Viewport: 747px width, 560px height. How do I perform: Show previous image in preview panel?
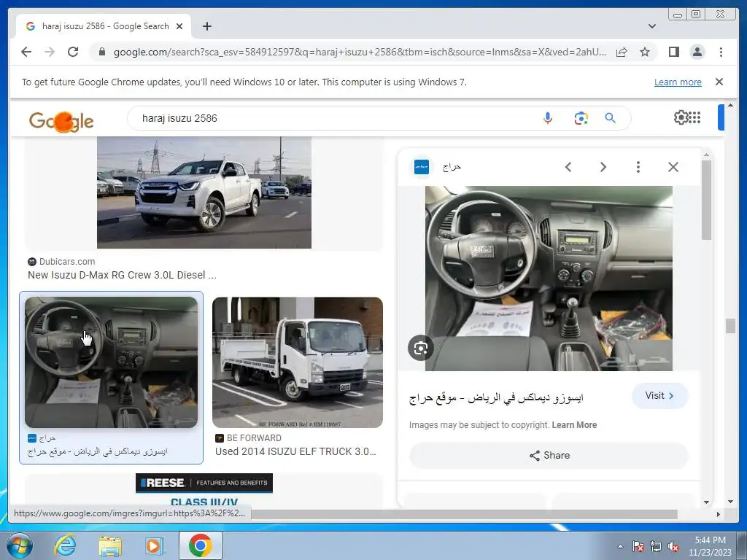click(x=568, y=167)
